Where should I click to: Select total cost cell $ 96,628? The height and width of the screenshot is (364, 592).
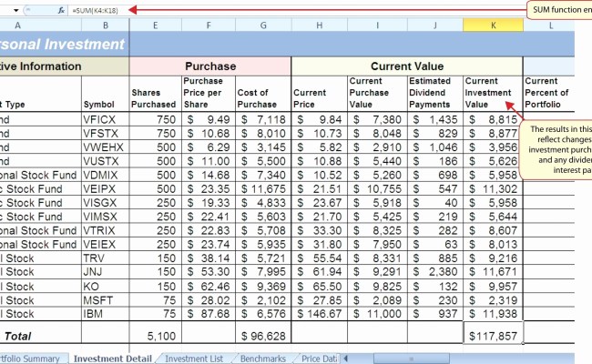[263, 333]
